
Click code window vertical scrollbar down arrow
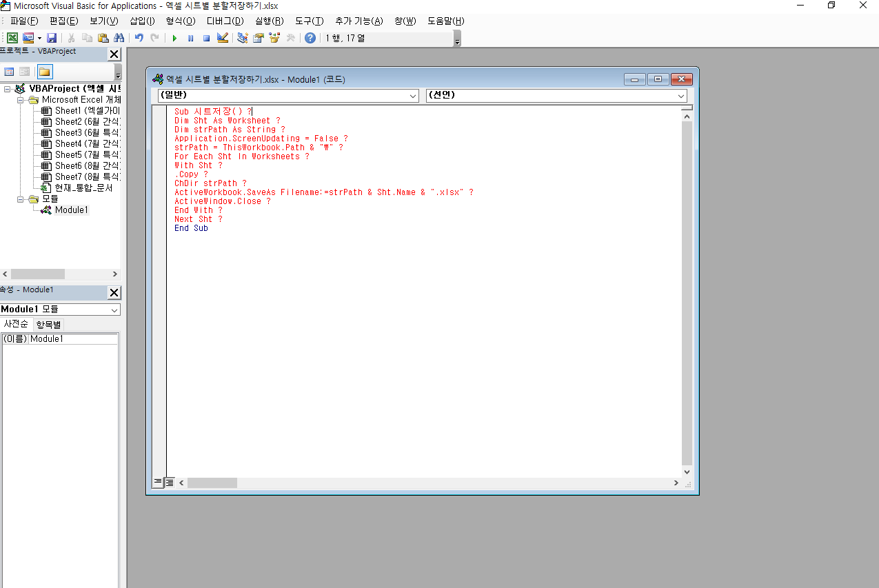687,472
